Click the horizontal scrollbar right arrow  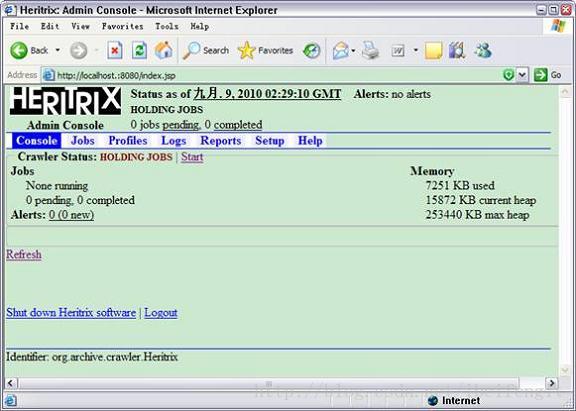point(551,383)
